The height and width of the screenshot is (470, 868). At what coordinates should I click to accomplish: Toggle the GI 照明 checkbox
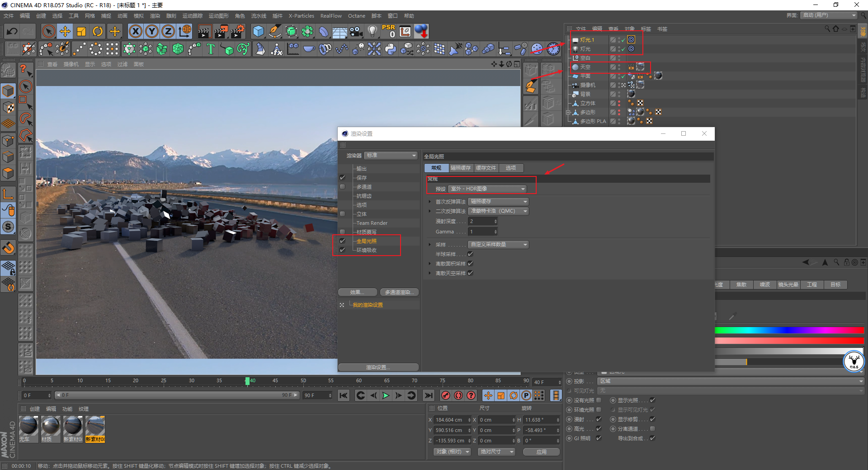point(599,438)
